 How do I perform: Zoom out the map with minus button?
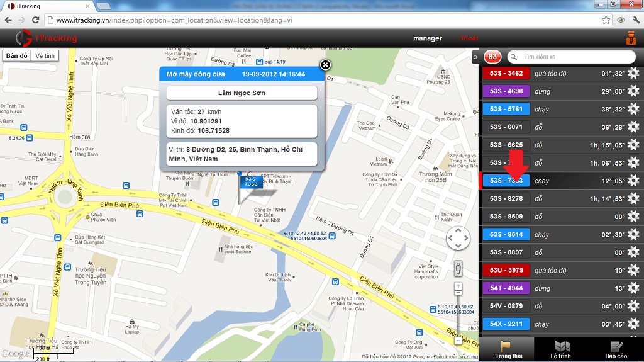tap(458, 341)
